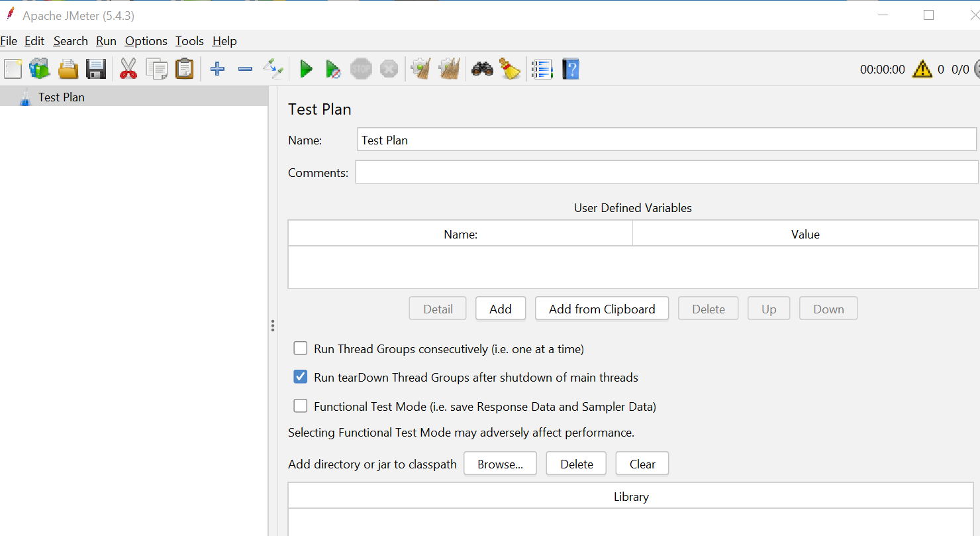The image size is (980, 536).
Task: Click Add from Clipboard button
Action: coord(602,309)
